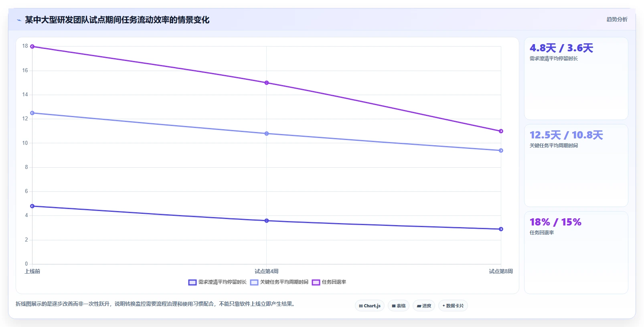Select the 表格 chip
Screen dimensions: 644x327
tap(399, 306)
